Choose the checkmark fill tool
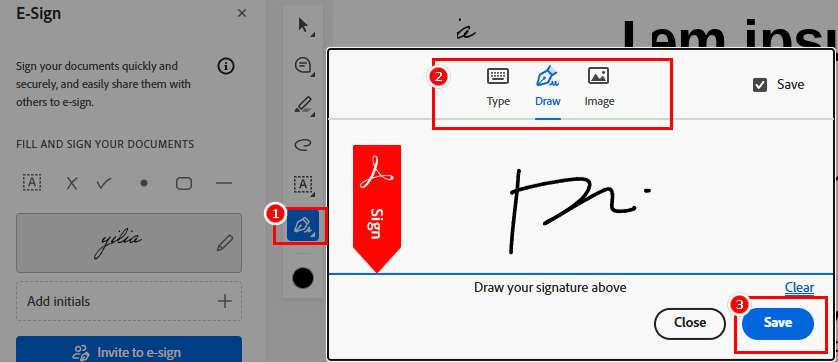The image size is (838, 362). click(104, 183)
